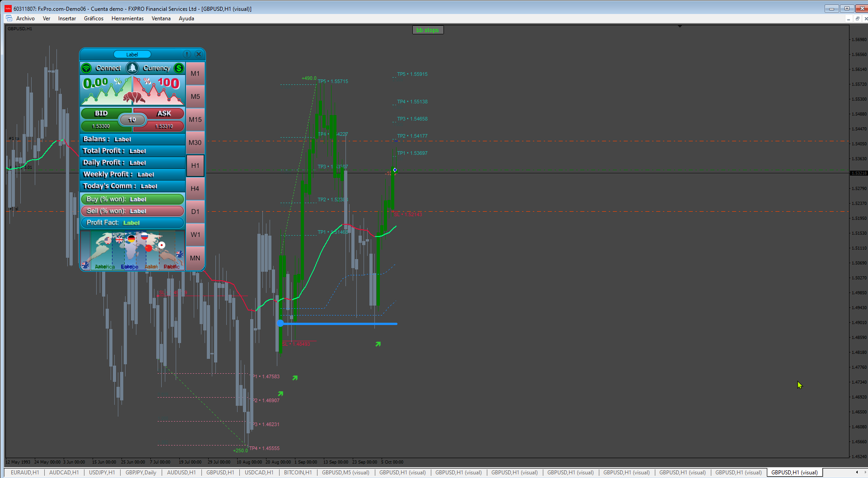Click the Profit Fact bar
The width and height of the screenshot is (868, 478).
pos(132,223)
